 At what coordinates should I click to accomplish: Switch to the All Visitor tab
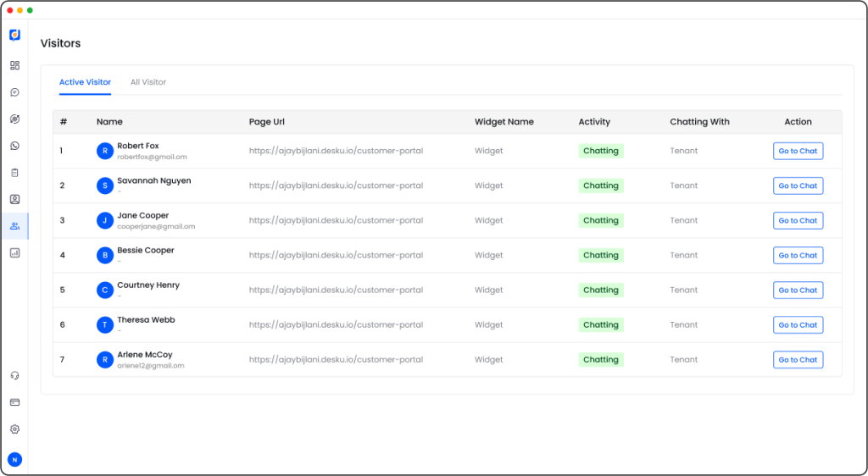click(148, 82)
